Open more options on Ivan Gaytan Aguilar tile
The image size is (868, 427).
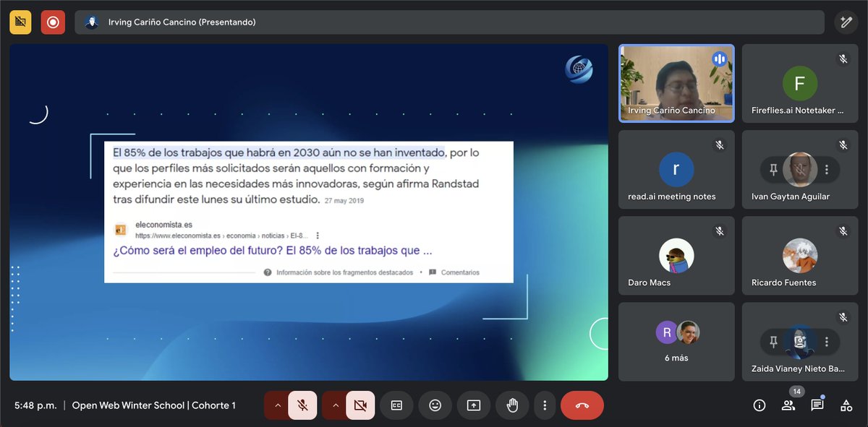(826, 170)
